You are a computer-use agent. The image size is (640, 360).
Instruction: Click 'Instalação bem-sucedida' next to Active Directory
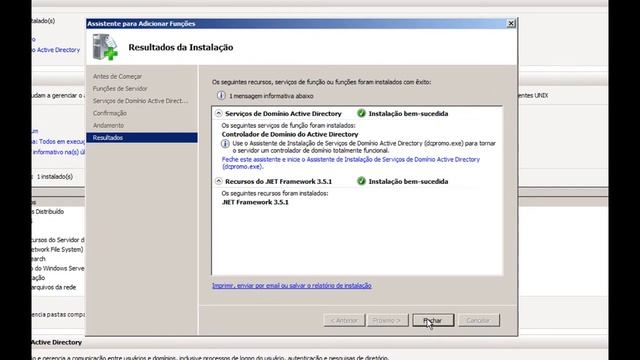tap(408, 113)
